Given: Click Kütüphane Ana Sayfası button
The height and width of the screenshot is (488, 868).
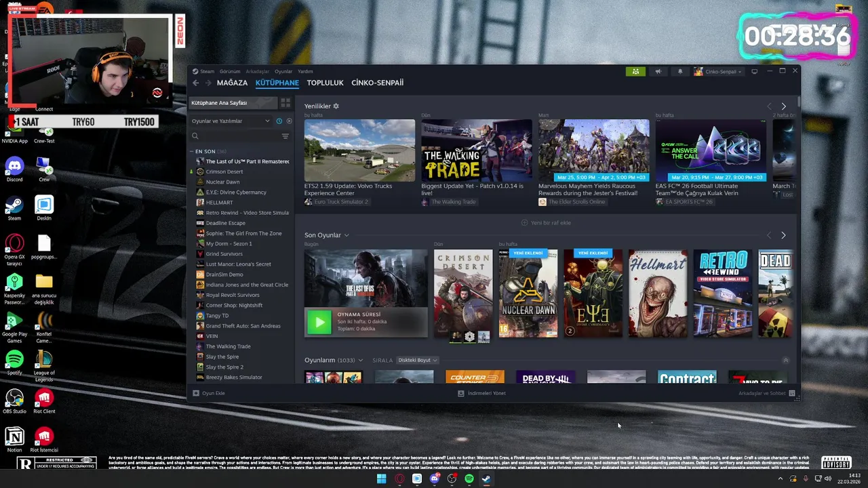Looking at the screenshot, I should point(233,103).
